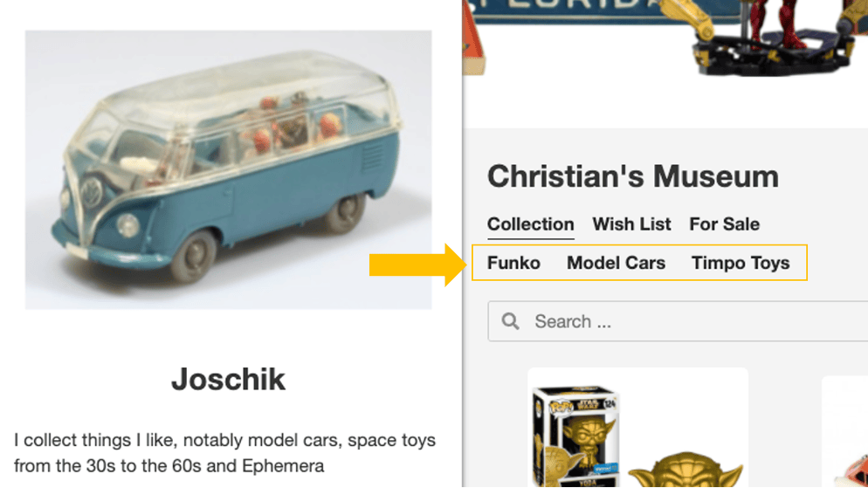
Task: Select the Timpo Toys category
Action: point(741,263)
